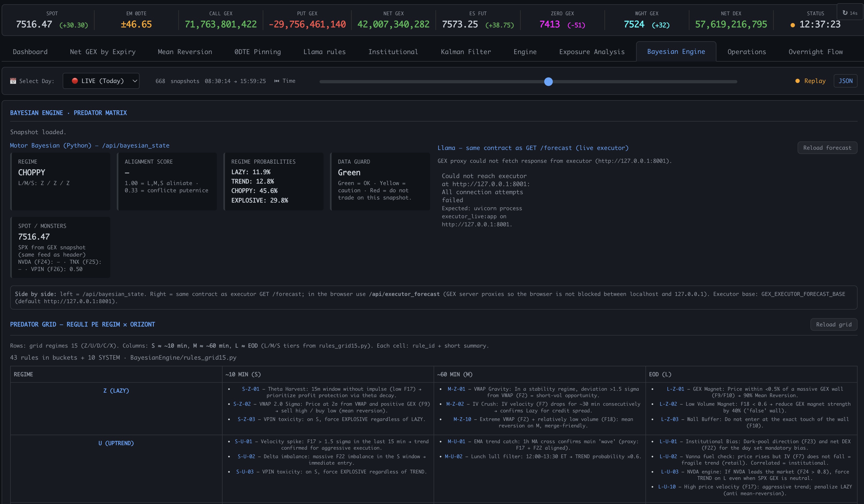Open the Overnight Flow tab
This screenshot has width=864, height=504.
tap(816, 52)
